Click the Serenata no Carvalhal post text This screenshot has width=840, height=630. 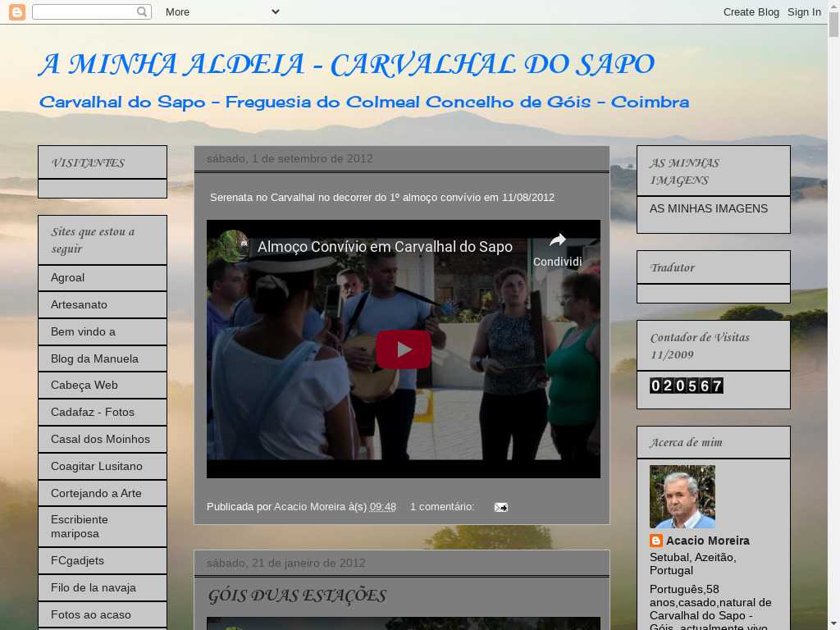(x=382, y=197)
